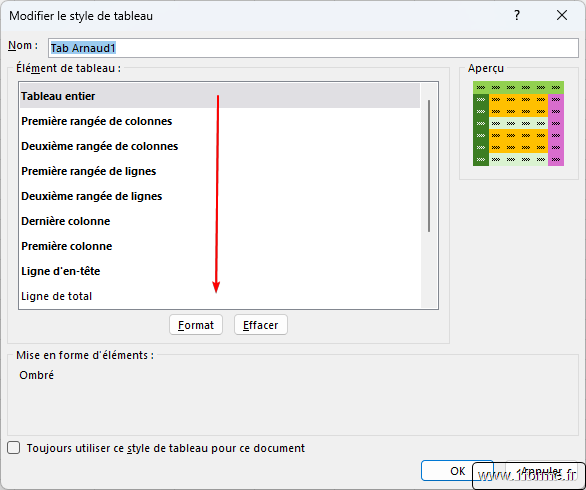Select Deuxième rangée de colonnes
The image size is (586, 490).
[220, 146]
